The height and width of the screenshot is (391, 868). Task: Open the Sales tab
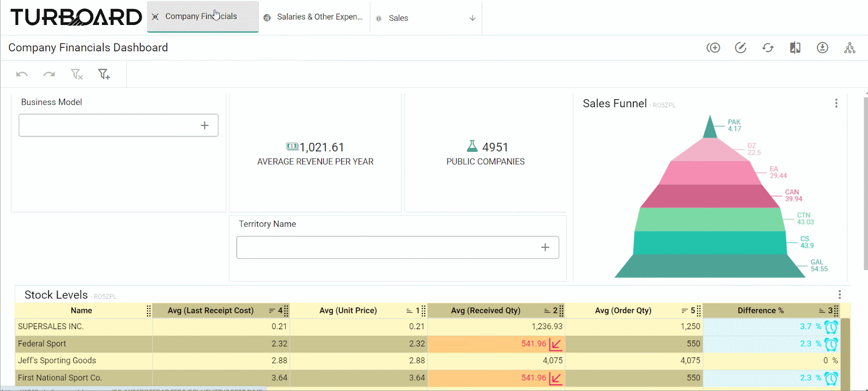398,18
